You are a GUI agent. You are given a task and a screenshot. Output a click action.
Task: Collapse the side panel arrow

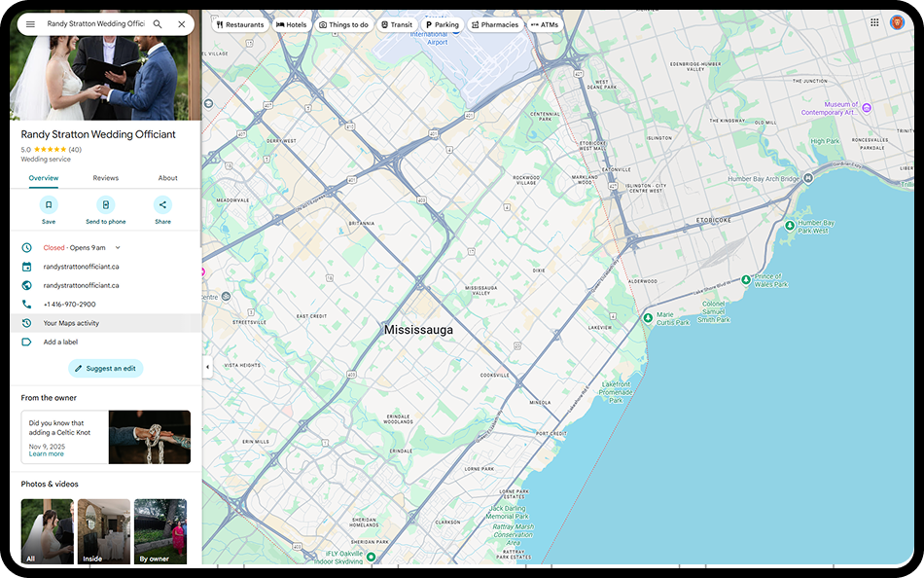pos(207,367)
